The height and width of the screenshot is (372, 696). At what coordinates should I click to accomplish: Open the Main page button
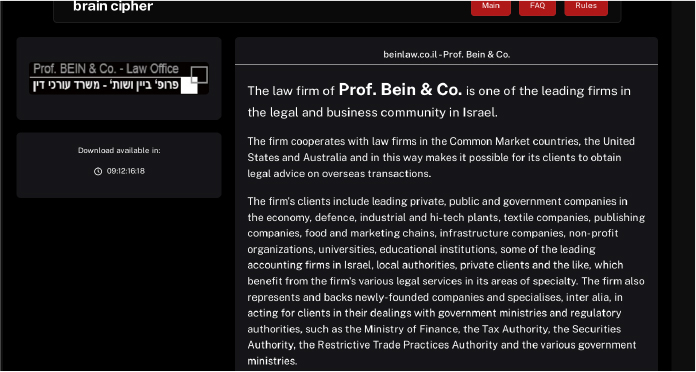pyautogui.click(x=490, y=8)
